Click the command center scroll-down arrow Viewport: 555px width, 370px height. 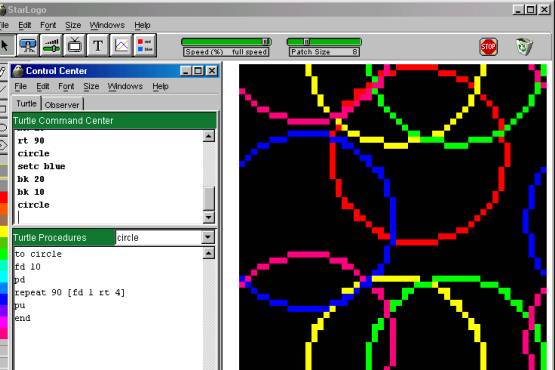209,217
